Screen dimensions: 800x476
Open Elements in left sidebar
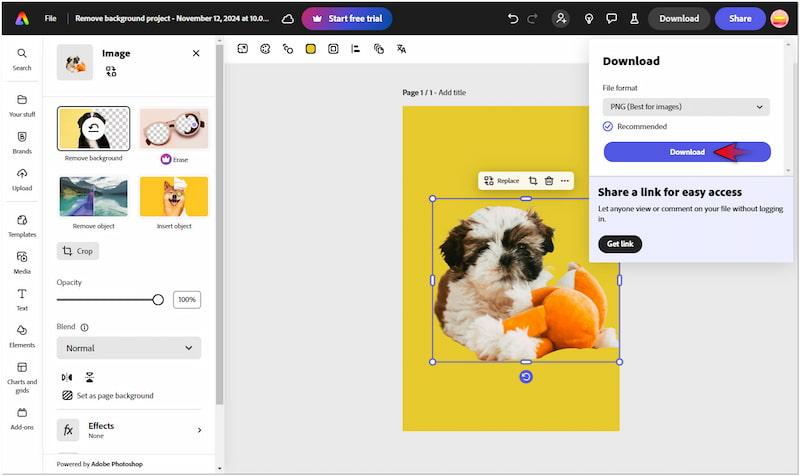click(22, 336)
